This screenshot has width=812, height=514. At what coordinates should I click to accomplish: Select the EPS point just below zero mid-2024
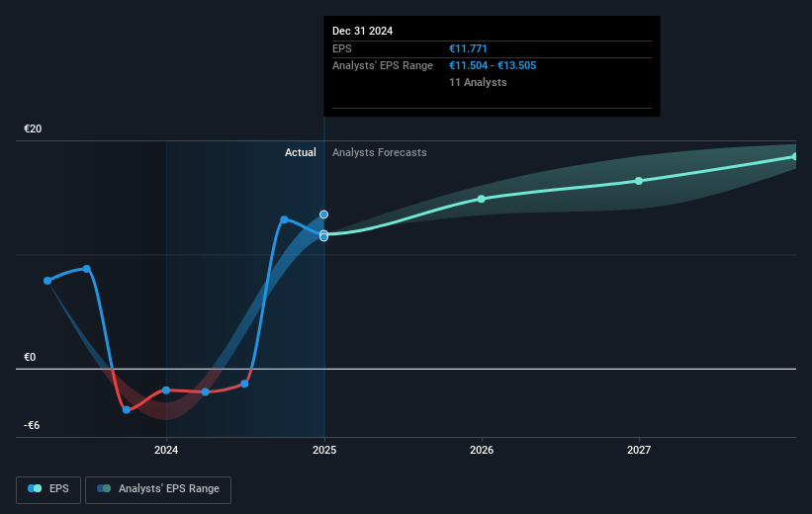[x=244, y=385]
